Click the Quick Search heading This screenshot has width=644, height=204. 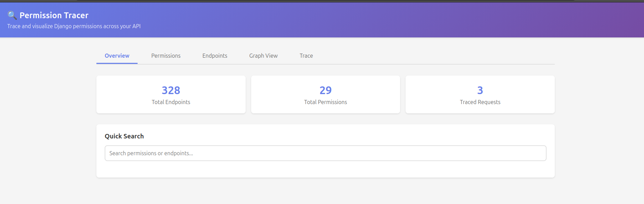click(x=124, y=136)
